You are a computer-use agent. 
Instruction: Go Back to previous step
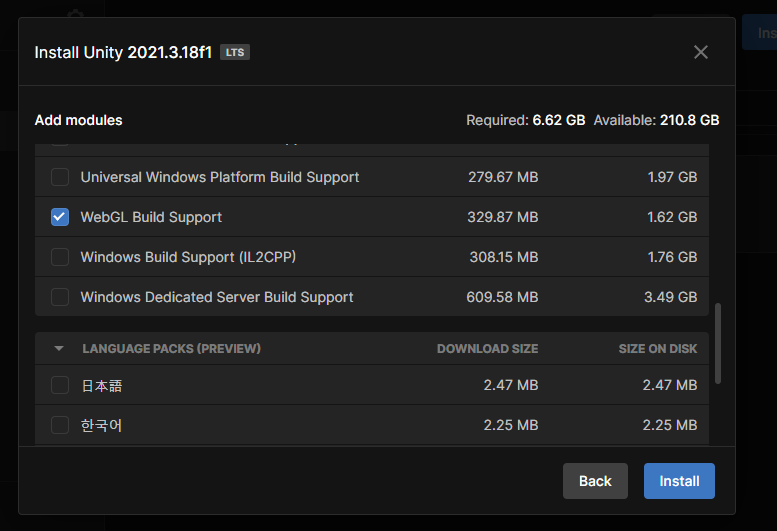point(595,481)
